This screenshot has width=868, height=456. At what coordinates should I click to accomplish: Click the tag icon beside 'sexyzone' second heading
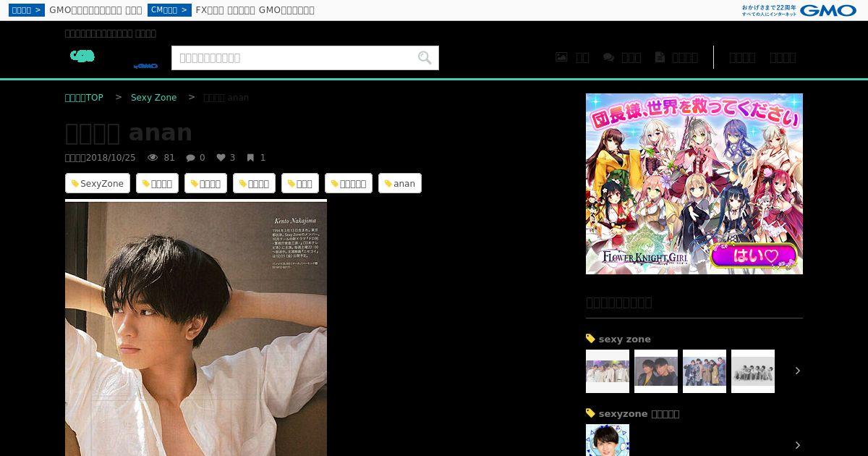point(590,413)
